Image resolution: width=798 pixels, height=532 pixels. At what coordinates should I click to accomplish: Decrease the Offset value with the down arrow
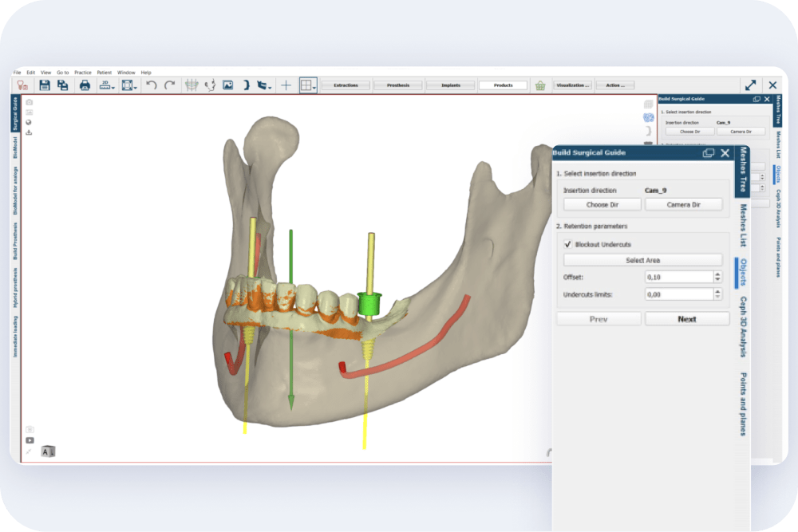717,280
